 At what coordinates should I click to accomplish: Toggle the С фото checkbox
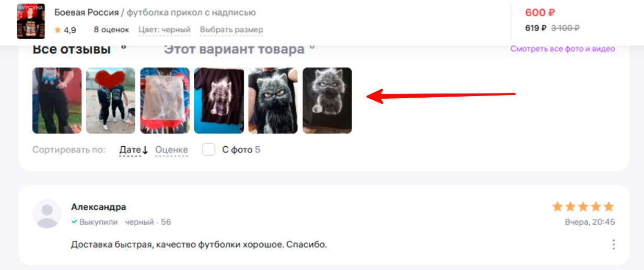(x=209, y=150)
